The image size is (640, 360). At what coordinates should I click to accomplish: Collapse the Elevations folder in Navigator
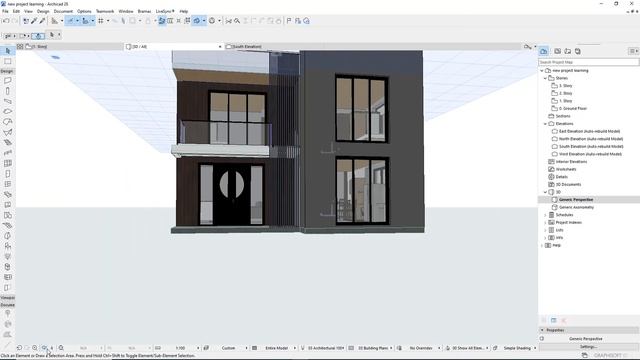tap(545, 124)
